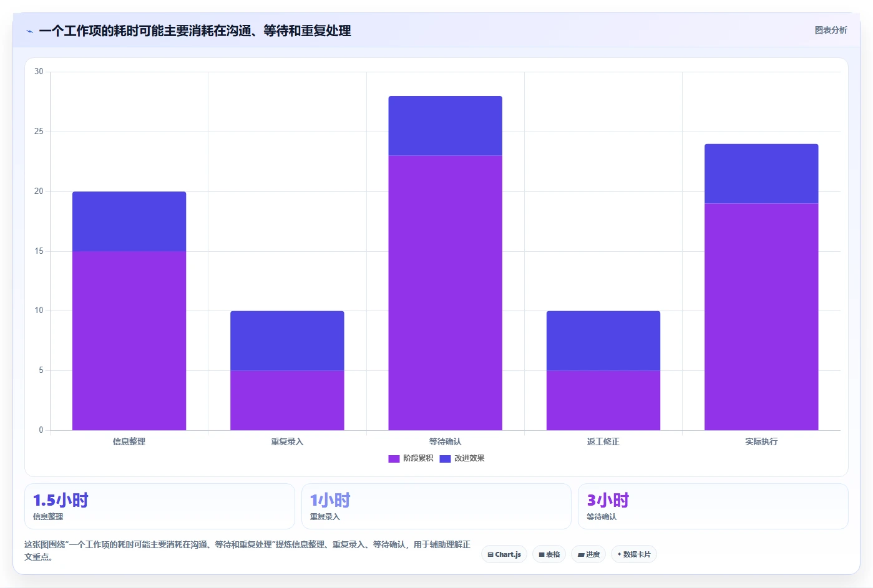This screenshot has width=873, height=588.
Task: Click the purple bar segment for 信息整理
Action: click(129, 340)
